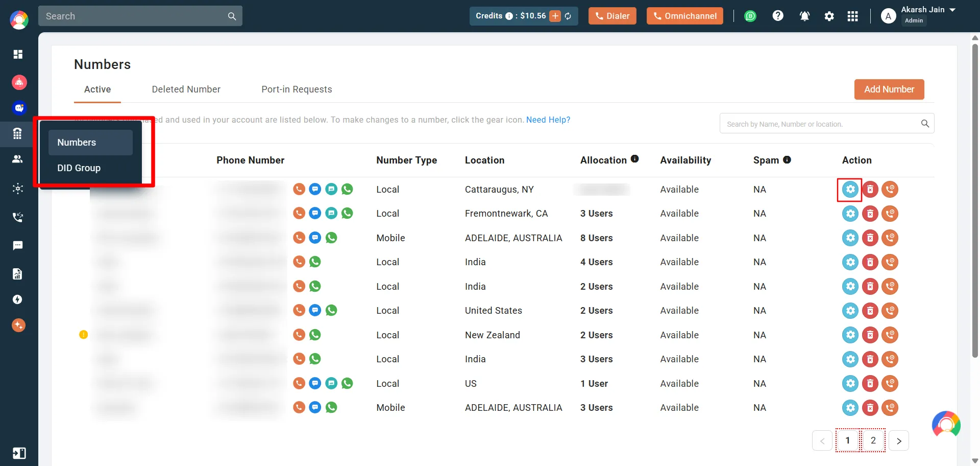
Task: Expand Akarsh Jain account dropdown
Action: [x=952, y=10]
